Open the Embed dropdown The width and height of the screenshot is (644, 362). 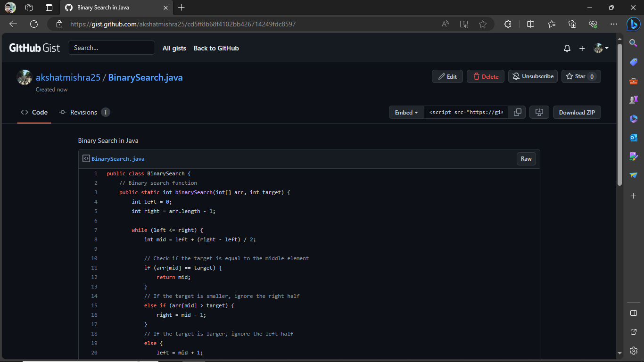[406, 112]
